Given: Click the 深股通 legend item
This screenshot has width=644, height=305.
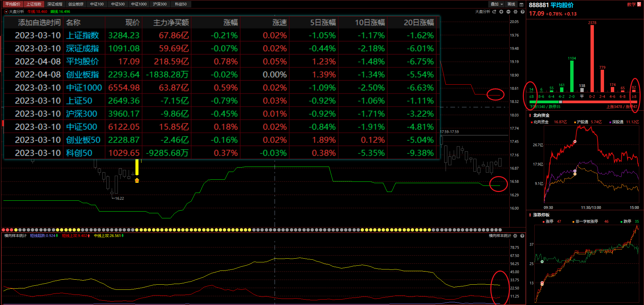Looking at the screenshot, I should pyautogui.click(x=616, y=122).
